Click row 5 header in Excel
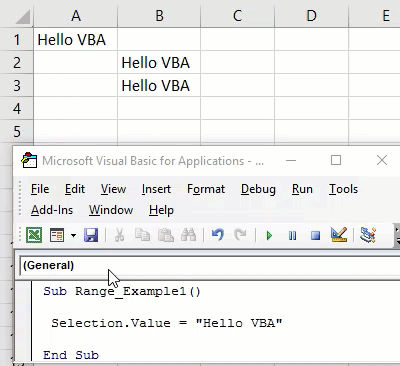Screen dimensions: 400x366 [x=17, y=131]
